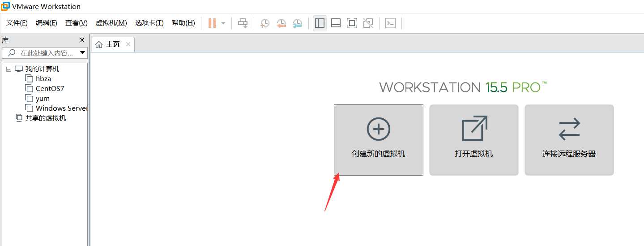Click the 连接远程服务器 button

pyautogui.click(x=569, y=140)
